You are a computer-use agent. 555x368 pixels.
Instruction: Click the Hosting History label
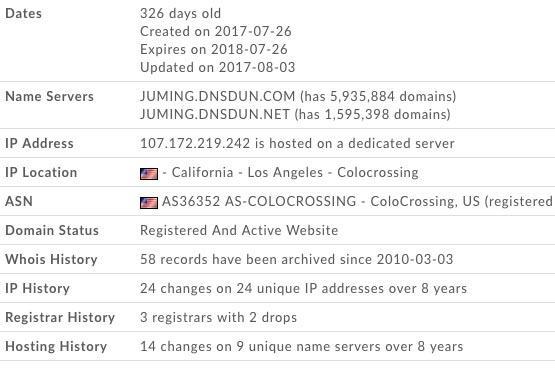coord(56,346)
